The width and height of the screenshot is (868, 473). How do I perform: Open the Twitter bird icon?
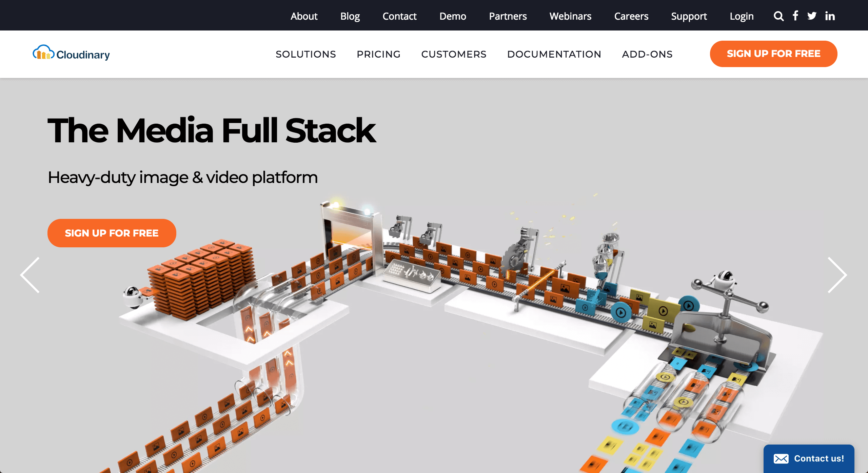coord(812,16)
